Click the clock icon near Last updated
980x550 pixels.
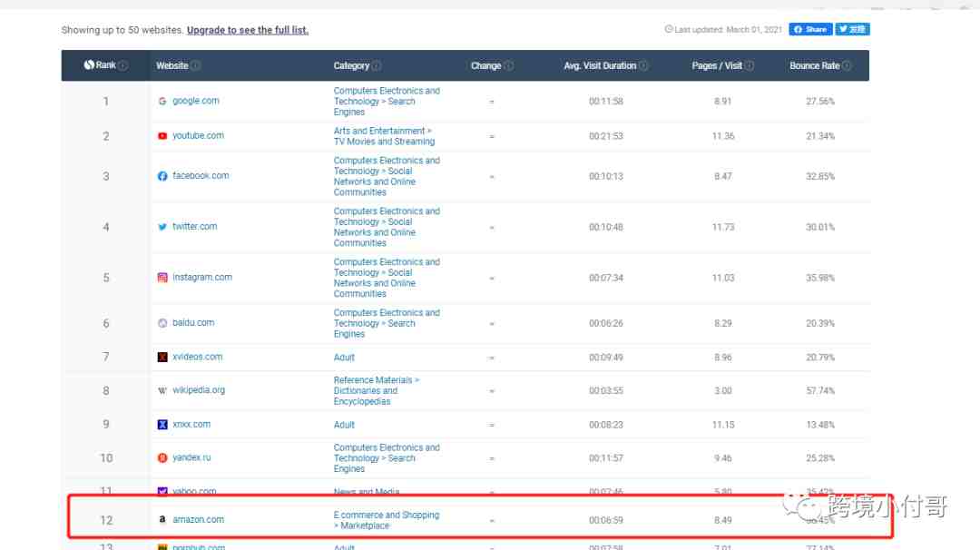pos(669,29)
